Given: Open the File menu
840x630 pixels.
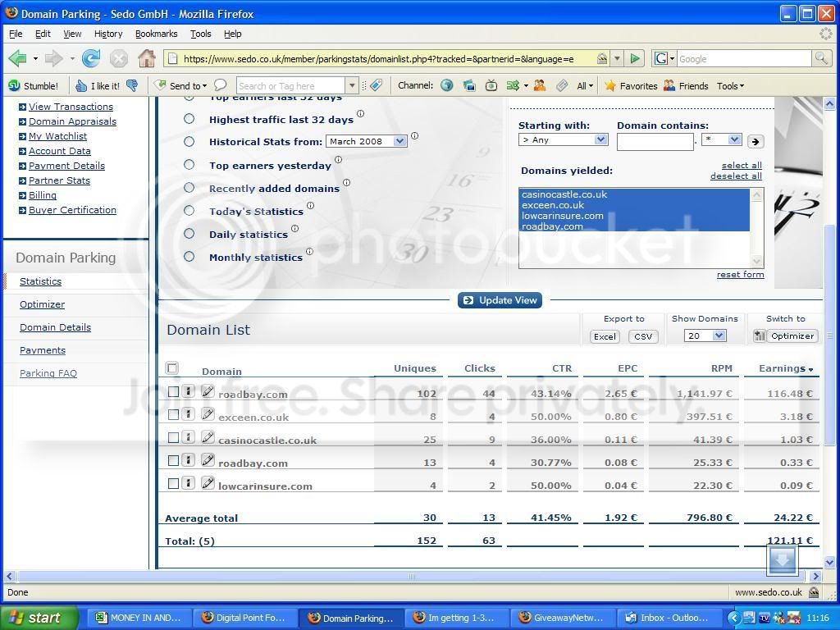Looking at the screenshot, I should pos(16,34).
